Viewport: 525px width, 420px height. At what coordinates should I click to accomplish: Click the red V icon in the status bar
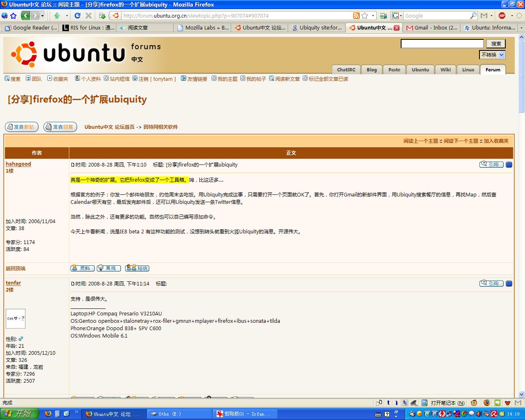[508, 403]
